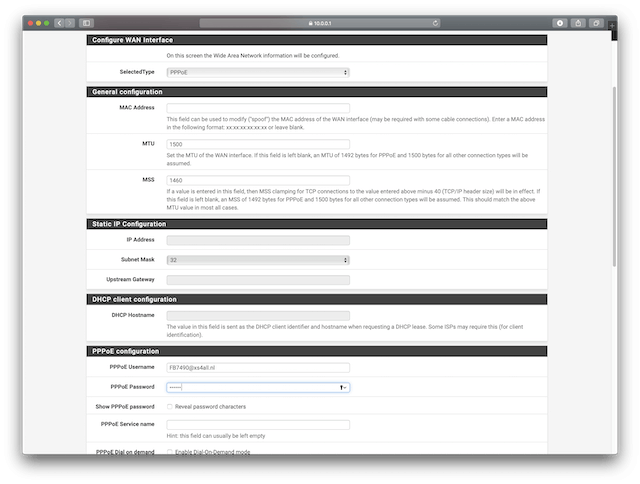Click the page vertical scrollbar
Image resolution: width=640 pixels, height=484 pixels.
[x=614, y=176]
